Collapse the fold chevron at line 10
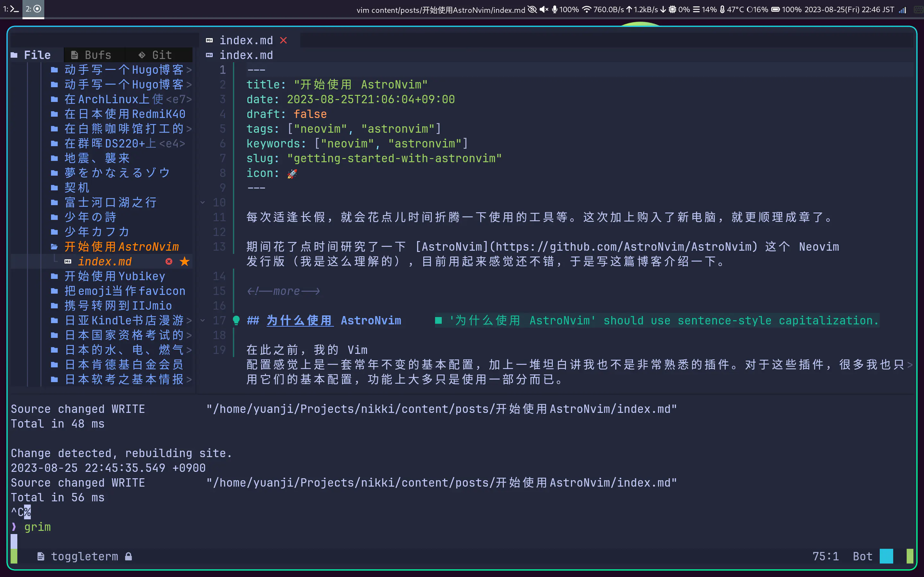 (203, 202)
